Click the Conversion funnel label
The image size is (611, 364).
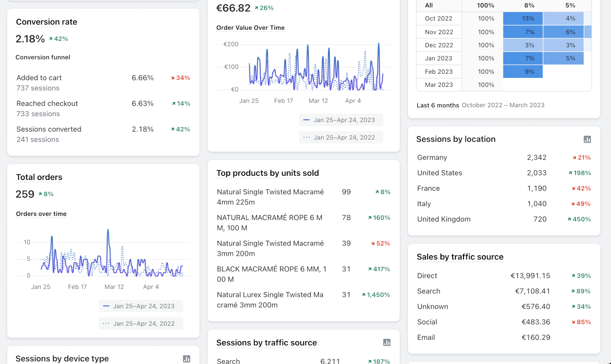43,57
